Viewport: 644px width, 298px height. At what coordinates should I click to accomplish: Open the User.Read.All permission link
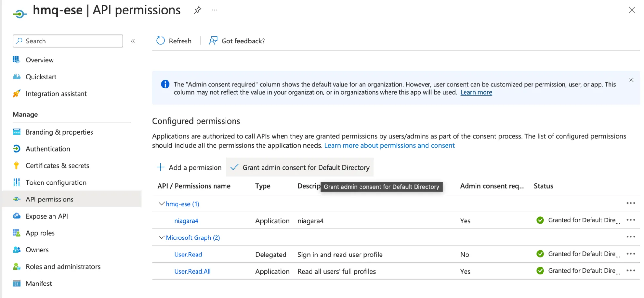click(x=192, y=271)
